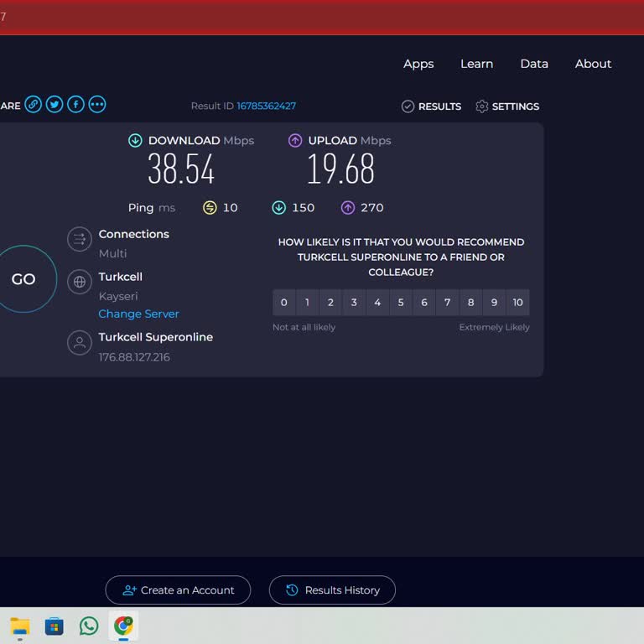Open the About menu
The width and height of the screenshot is (644, 644).
tap(594, 64)
